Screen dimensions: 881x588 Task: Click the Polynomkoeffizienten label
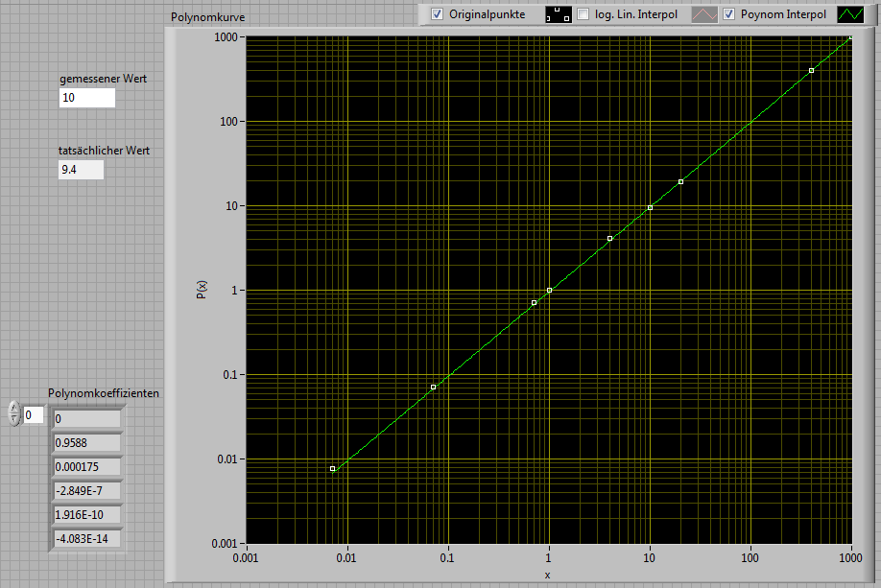(x=104, y=393)
